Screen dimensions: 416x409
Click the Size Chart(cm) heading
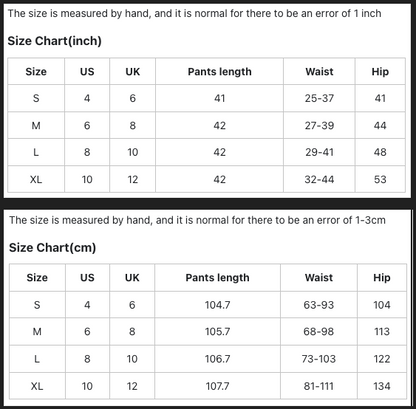52,248
